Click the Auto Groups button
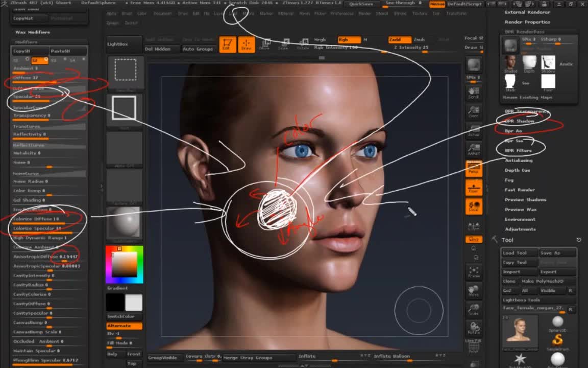This screenshot has width=588, height=368. click(198, 49)
